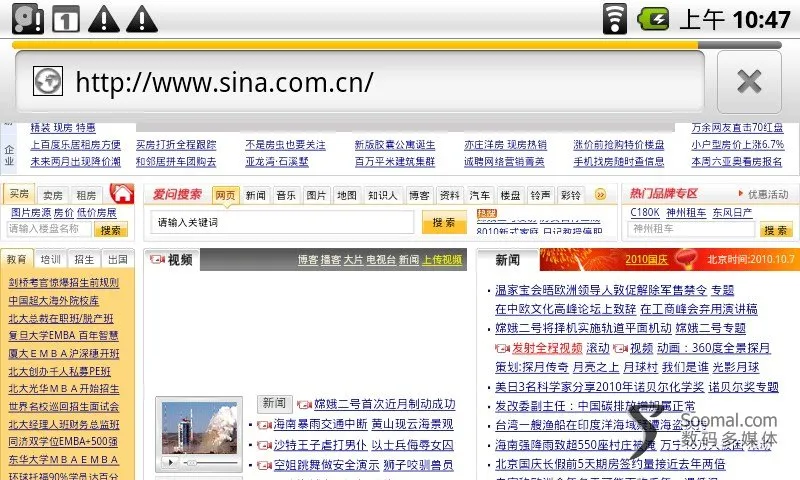The image size is (800, 480).
Task: Switch to the 招生 tab
Action: 84,260
